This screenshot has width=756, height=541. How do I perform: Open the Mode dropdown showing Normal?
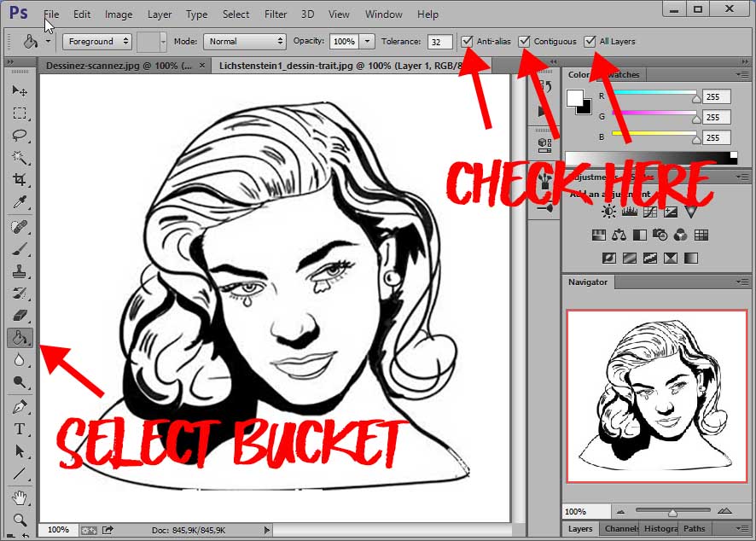point(245,42)
